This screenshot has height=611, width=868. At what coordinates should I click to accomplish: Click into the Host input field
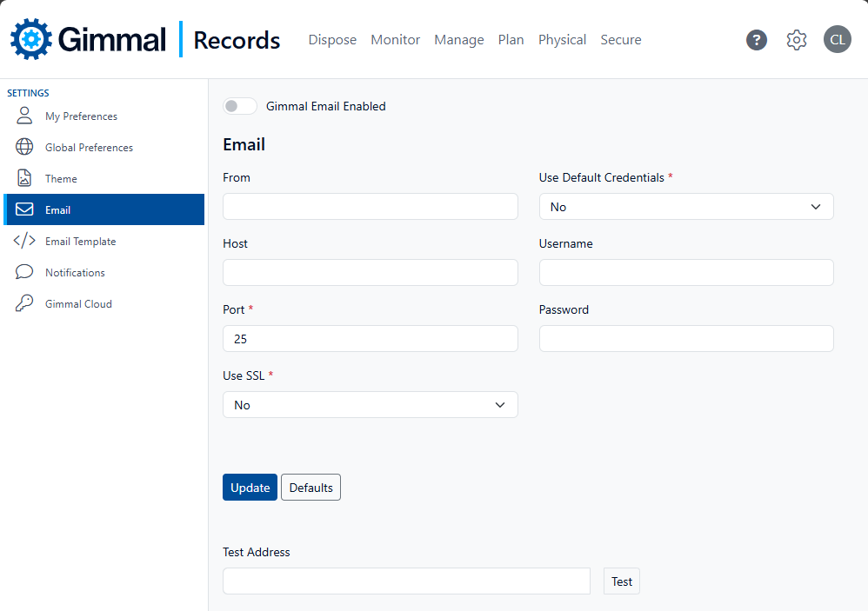(370, 273)
